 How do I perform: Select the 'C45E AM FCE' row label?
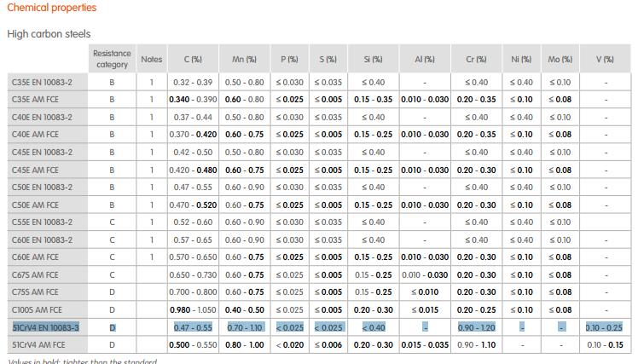[35, 170]
